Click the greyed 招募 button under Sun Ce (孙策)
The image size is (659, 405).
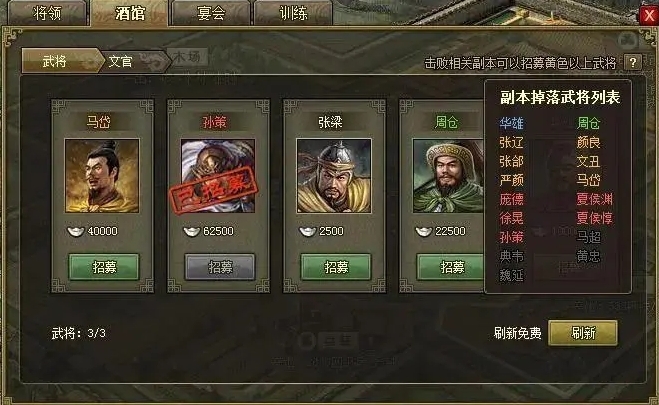pos(220,267)
